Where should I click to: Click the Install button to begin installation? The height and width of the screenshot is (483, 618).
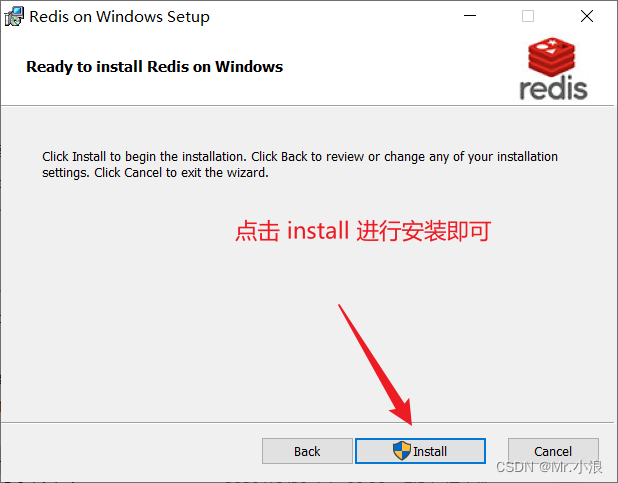[420, 451]
